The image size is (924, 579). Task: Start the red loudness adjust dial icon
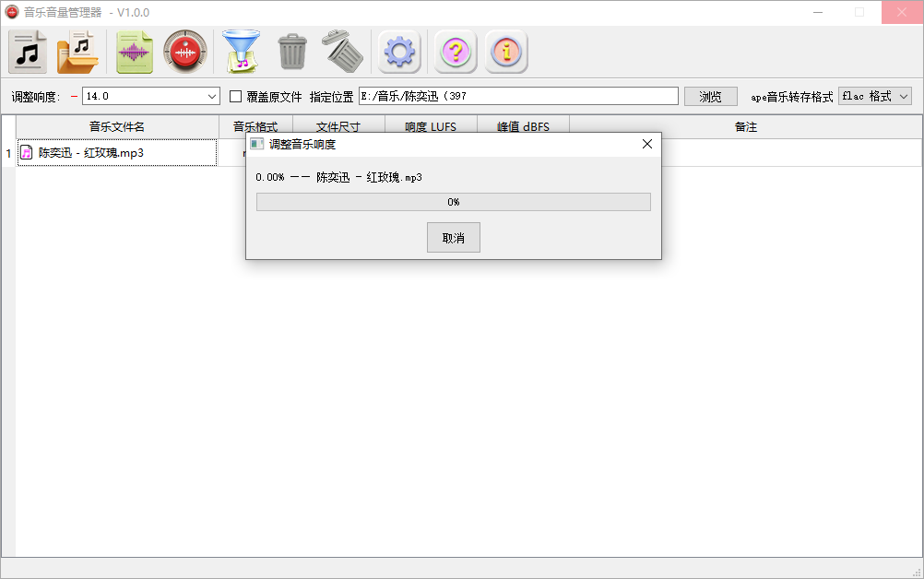click(x=185, y=52)
